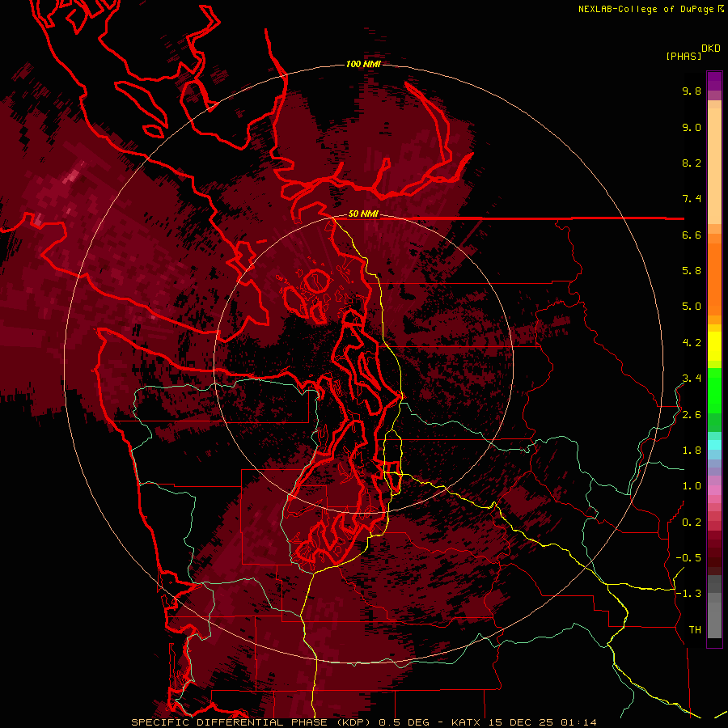Click the cyan segment of color bar
Screen dimensions: 728x728
(714, 445)
